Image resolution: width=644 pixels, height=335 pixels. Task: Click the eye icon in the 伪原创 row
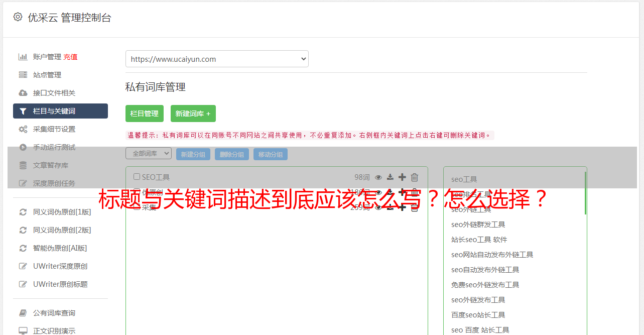click(x=378, y=192)
